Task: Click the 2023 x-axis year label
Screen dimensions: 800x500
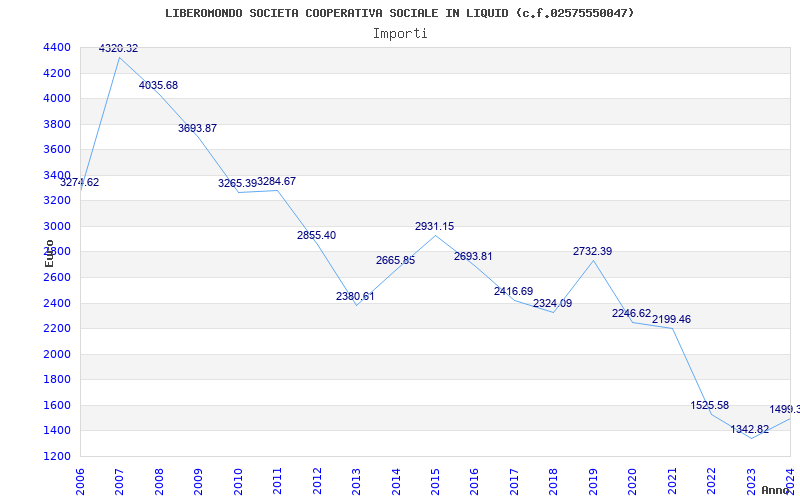Action: pyautogui.click(x=751, y=481)
